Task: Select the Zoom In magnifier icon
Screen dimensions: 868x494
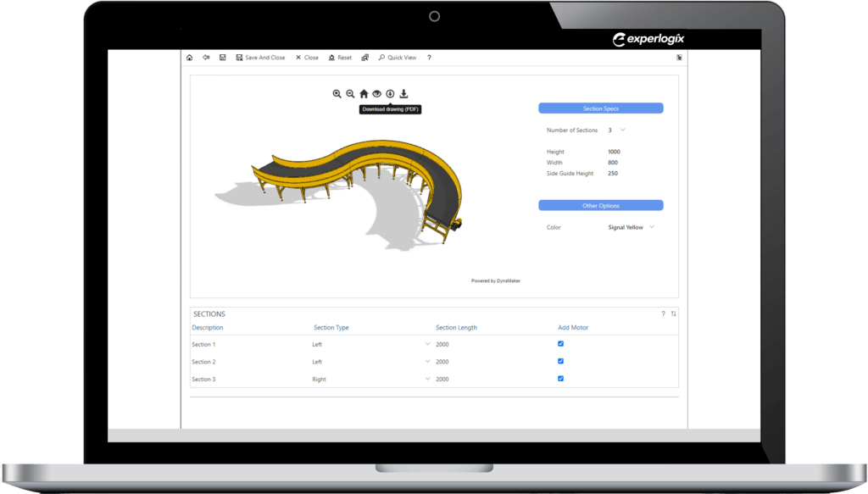Action: click(337, 93)
